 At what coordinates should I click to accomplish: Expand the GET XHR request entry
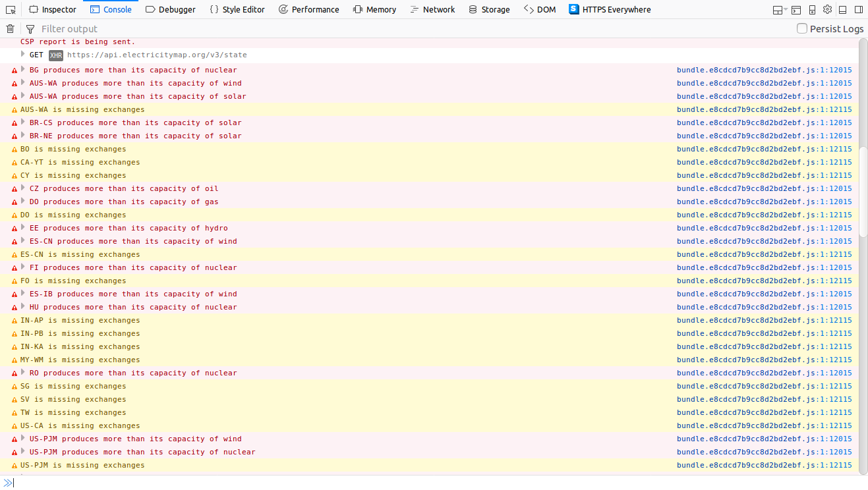pyautogui.click(x=23, y=54)
